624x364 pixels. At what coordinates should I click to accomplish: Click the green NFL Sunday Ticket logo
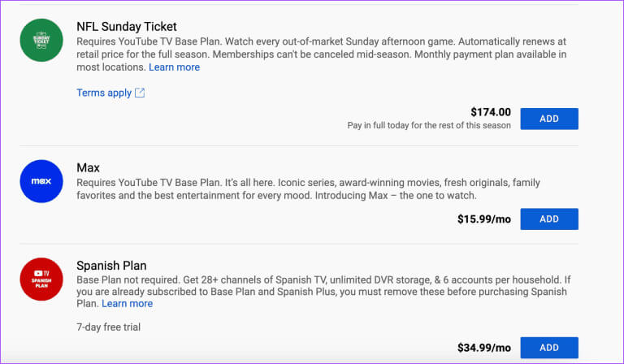(x=41, y=40)
